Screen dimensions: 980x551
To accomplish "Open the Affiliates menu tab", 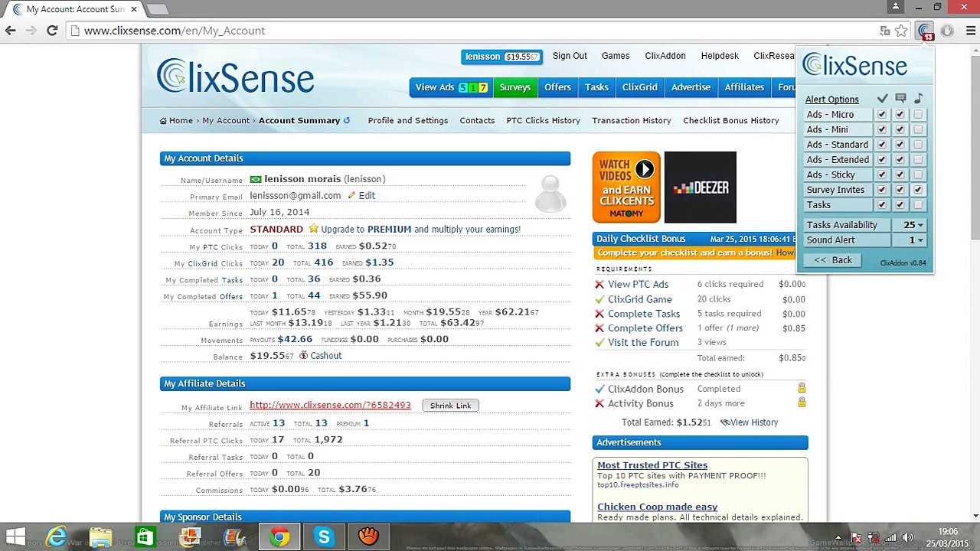I will coord(744,87).
